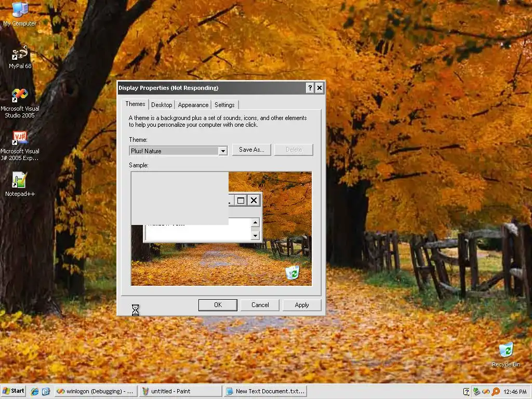Click the Plus! Nature theme combo box

(178, 151)
